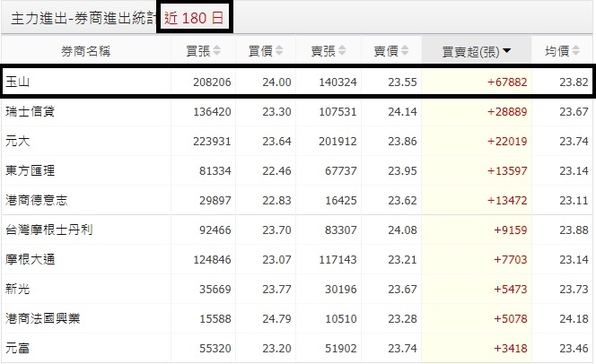The width and height of the screenshot is (596, 364).
Task: Click 摩根大通 net buy +7703
Action: click(511, 260)
